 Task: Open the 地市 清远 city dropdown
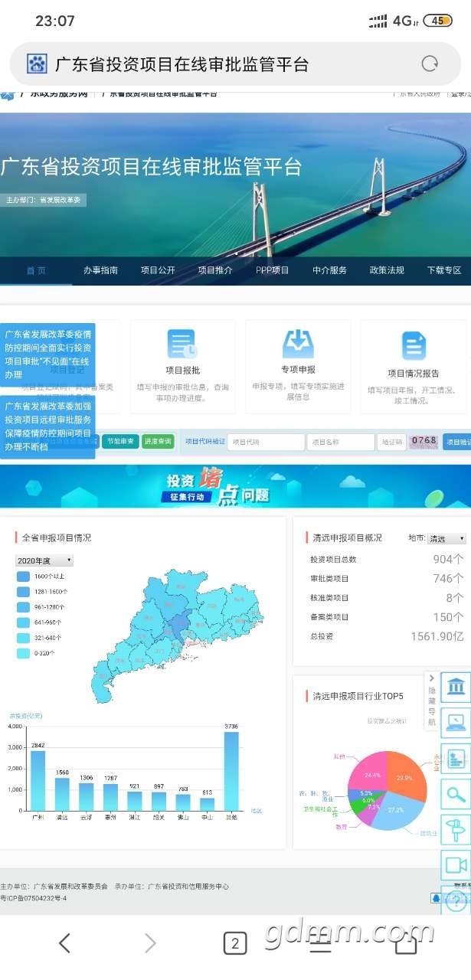coord(446,539)
